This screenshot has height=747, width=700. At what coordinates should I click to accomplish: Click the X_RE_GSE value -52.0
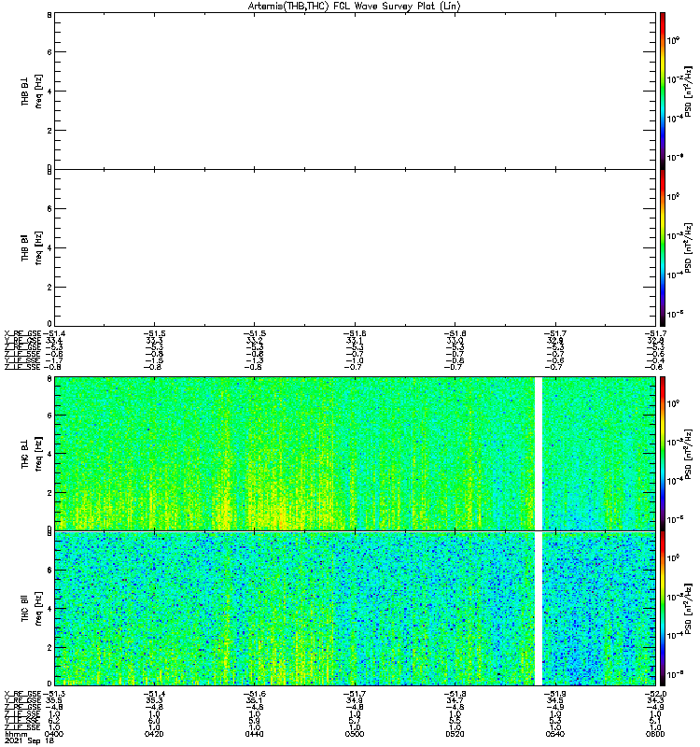pos(655,694)
